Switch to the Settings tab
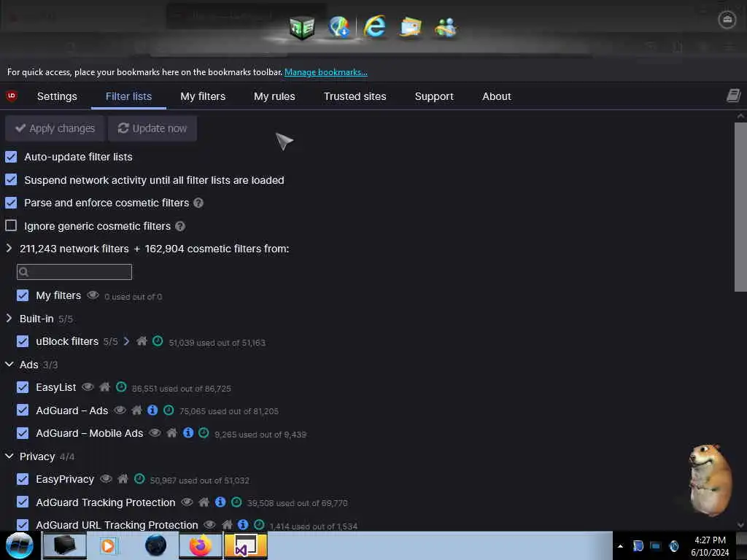 tap(57, 96)
